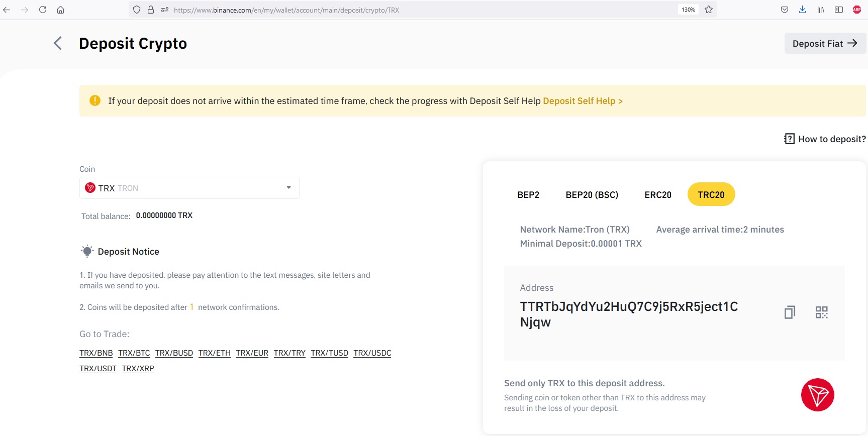Open the browser library icon
Screen dimensions: 868x436
821,10
